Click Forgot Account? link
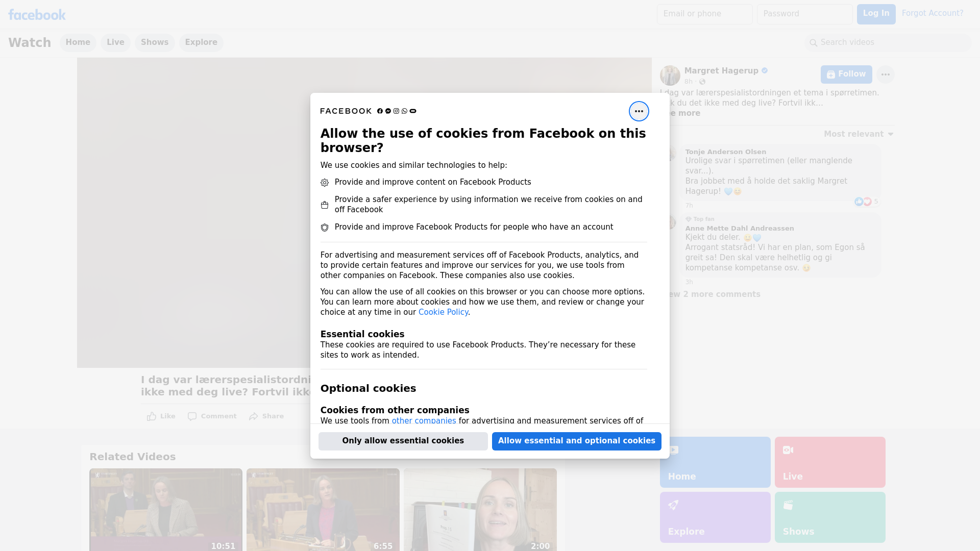The width and height of the screenshot is (980, 551). pyautogui.click(x=933, y=13)
